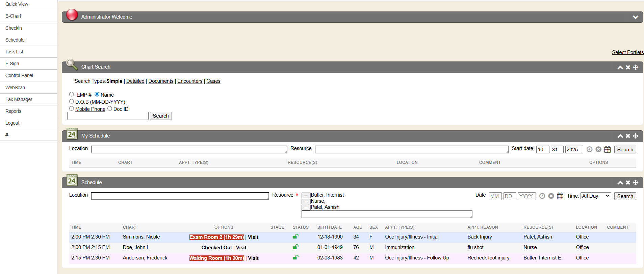Image resolution: width=644 pixels, height=274 pixels.
Task: Select the EMP # radio button
Action: point(72,94)
